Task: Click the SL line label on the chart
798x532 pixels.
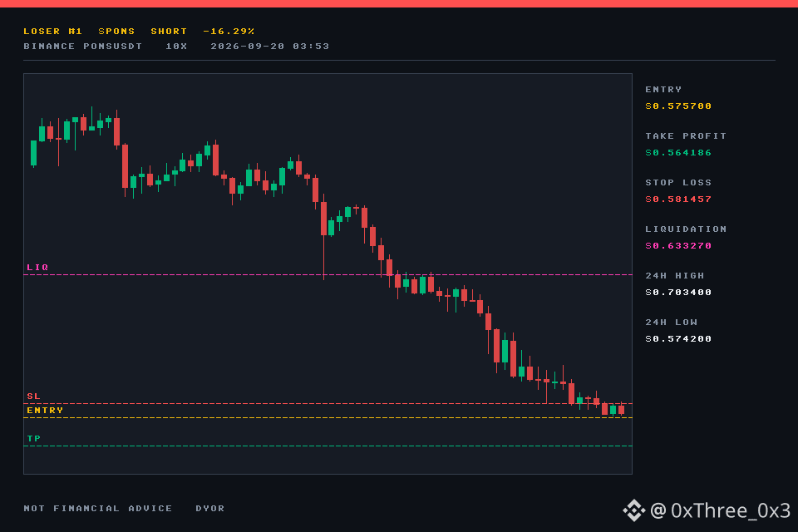Action: pyautogui.click(x=33, y=396)
